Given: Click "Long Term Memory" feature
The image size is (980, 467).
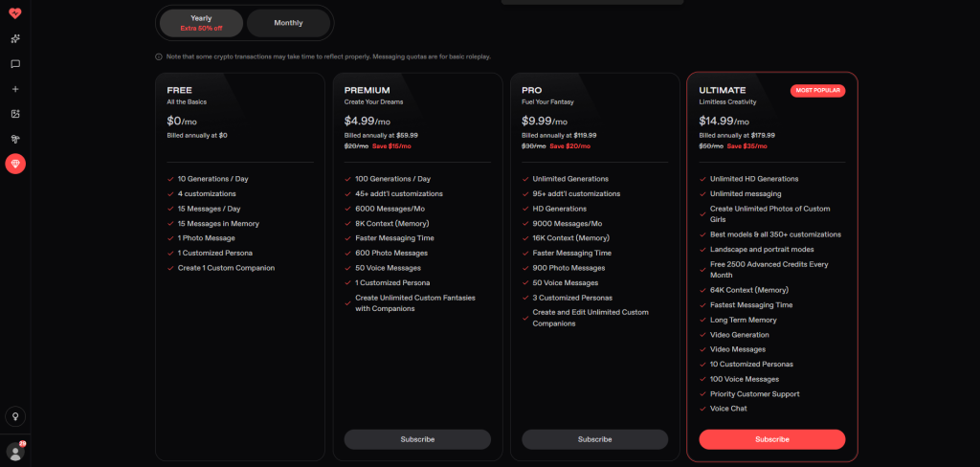Looking at the screenshot, I should [x=744, y=320].
